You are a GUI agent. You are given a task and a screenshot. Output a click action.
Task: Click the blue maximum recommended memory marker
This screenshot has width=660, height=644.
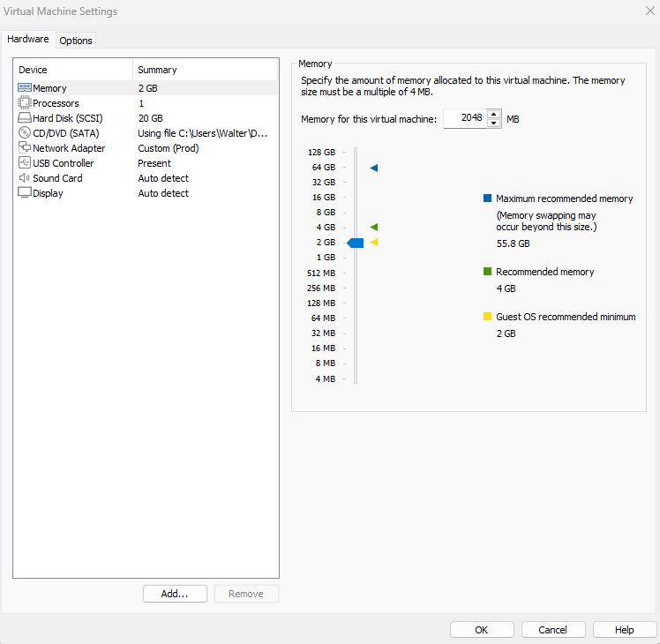[x=374, y=168]
